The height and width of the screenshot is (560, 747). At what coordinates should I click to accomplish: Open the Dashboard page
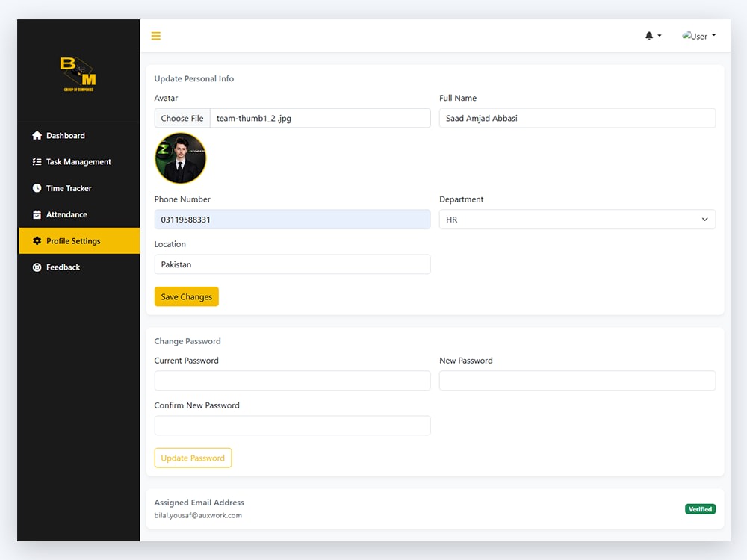(78, 136)
